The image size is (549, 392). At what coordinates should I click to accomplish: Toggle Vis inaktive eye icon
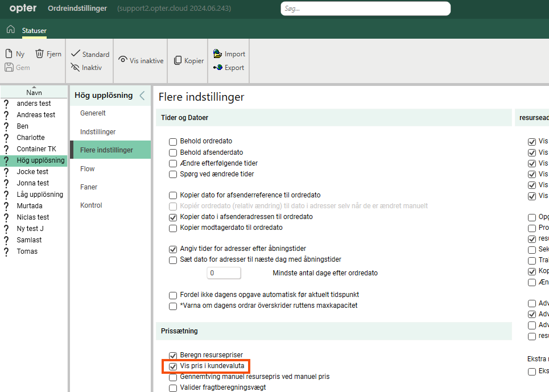(x=123, y=60)
